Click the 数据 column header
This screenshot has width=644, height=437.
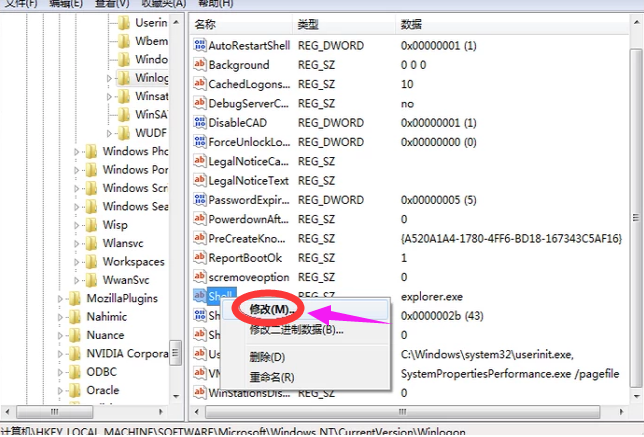[412, 24]
